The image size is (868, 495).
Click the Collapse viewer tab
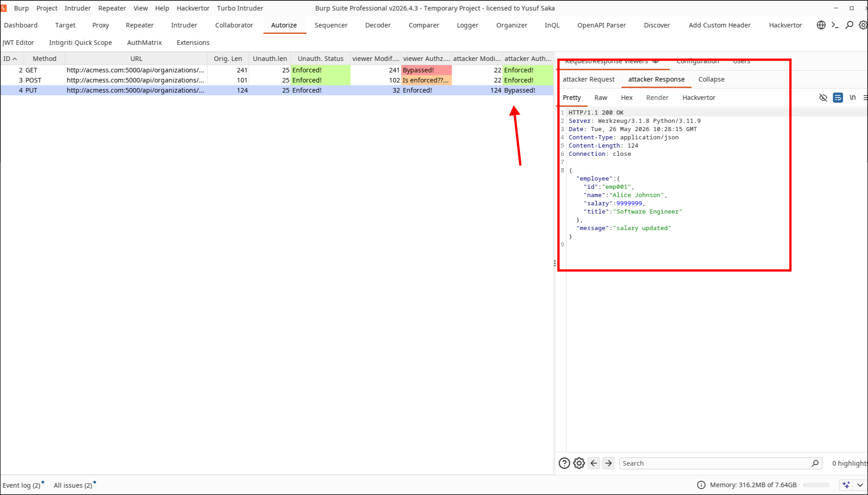coord(711,79)
